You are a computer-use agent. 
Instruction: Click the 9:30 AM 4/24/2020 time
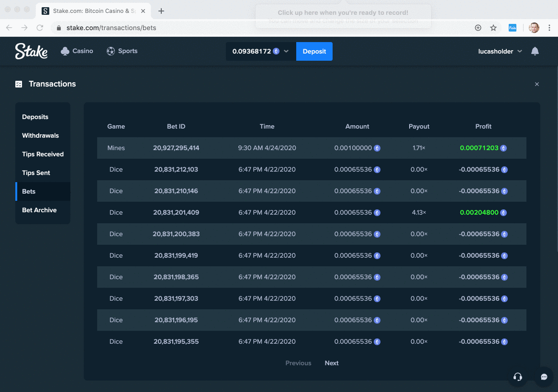coord(267,148)
